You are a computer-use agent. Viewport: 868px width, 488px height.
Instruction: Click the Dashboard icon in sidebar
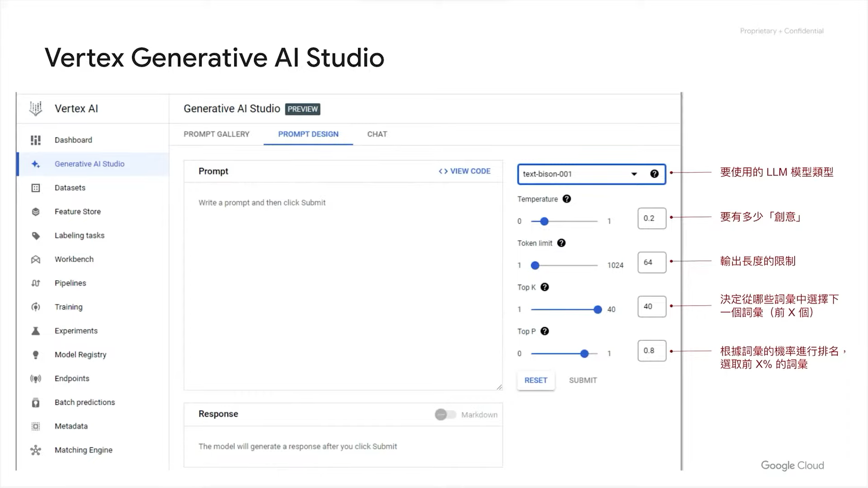[36, 140]
